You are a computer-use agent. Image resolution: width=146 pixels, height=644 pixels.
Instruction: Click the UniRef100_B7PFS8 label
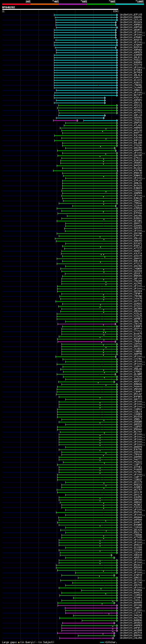(131, 236)
